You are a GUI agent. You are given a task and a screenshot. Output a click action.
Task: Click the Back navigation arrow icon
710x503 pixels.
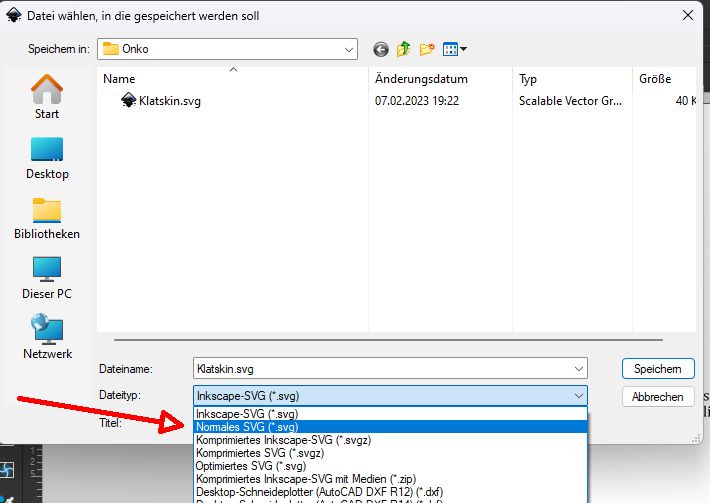tap(381, 49)
